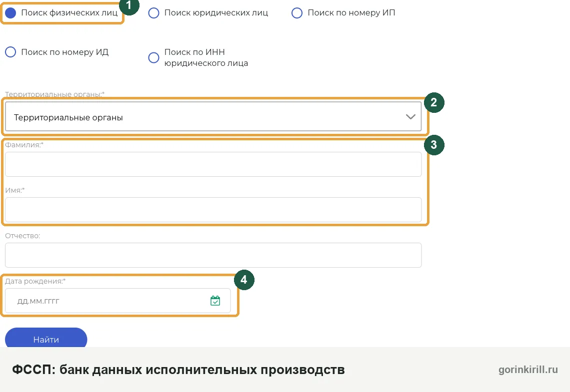The image size is (570, 392).
Task: Choose the 'Поиск юридических лиц' radio option
Action: click(x=154, y=12)
